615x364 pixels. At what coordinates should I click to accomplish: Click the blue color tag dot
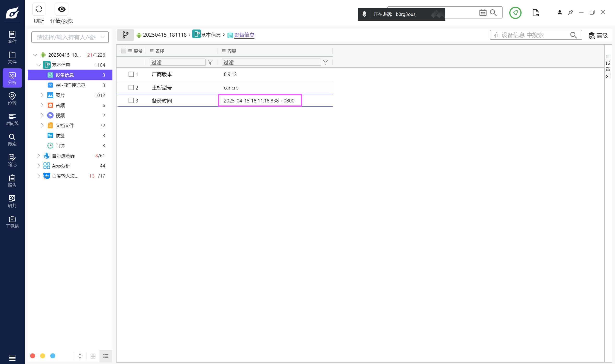pos(53,356)
